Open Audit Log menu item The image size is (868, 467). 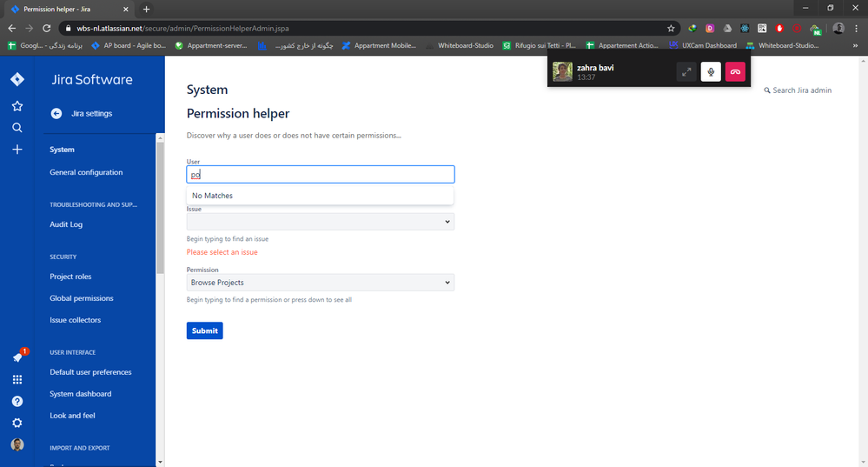(66, 224)
